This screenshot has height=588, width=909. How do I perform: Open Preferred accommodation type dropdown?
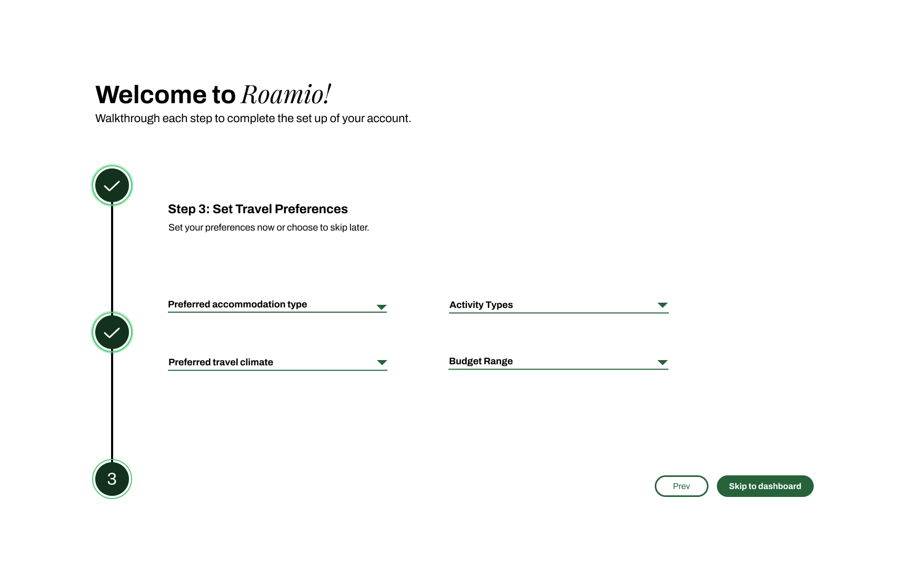pos(277,305)
